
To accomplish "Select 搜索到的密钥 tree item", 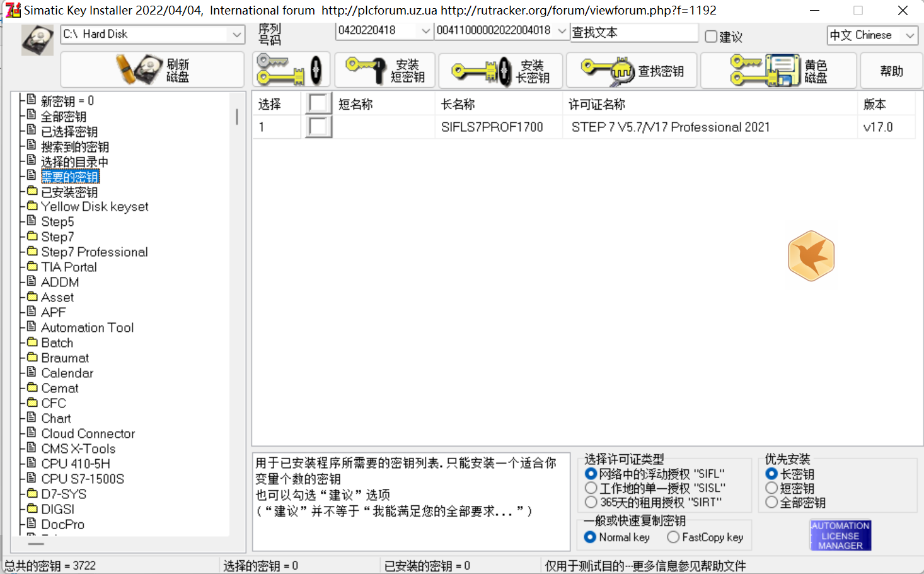I will tap(75, 146).
